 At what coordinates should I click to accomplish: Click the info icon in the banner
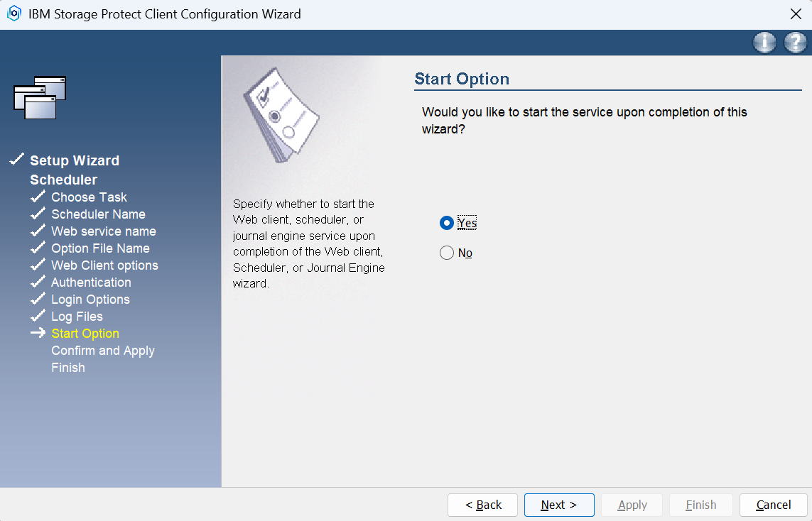(764, 43)
